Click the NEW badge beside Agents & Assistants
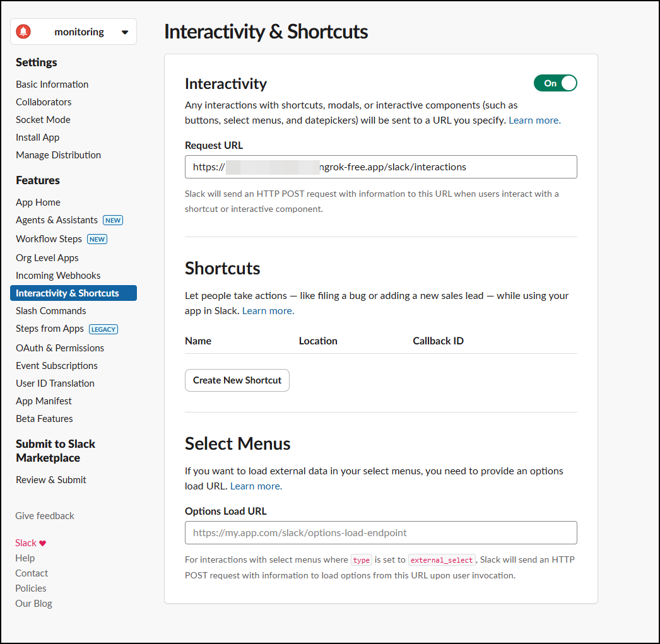 pos(113,220)
